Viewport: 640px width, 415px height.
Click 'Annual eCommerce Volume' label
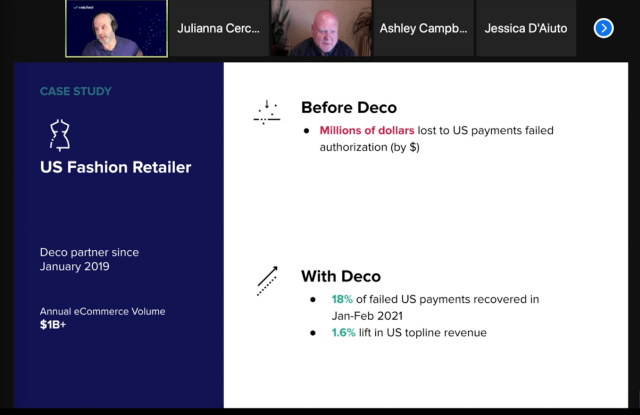[102, 311]
